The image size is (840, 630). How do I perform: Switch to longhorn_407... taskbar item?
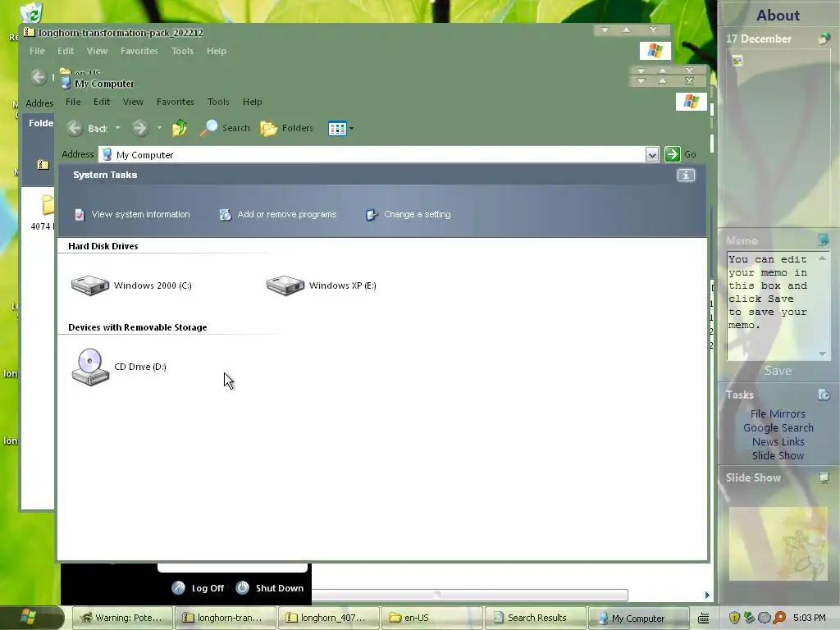pos(329,618)
